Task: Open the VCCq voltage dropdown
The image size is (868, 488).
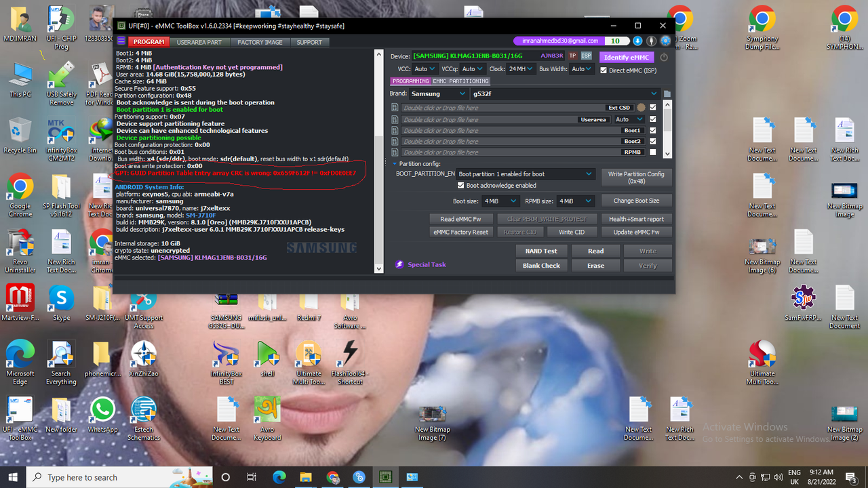Action: [473, 69]
